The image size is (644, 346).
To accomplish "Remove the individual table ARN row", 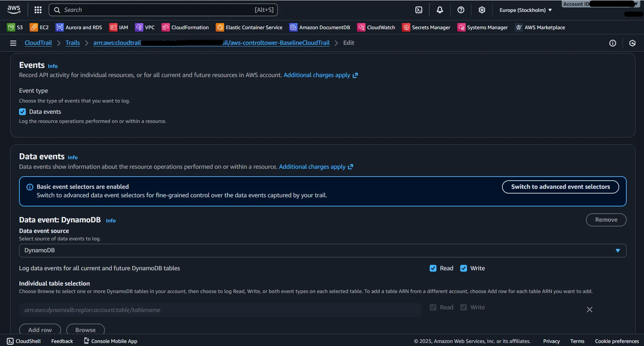I will tap(589, 310).
